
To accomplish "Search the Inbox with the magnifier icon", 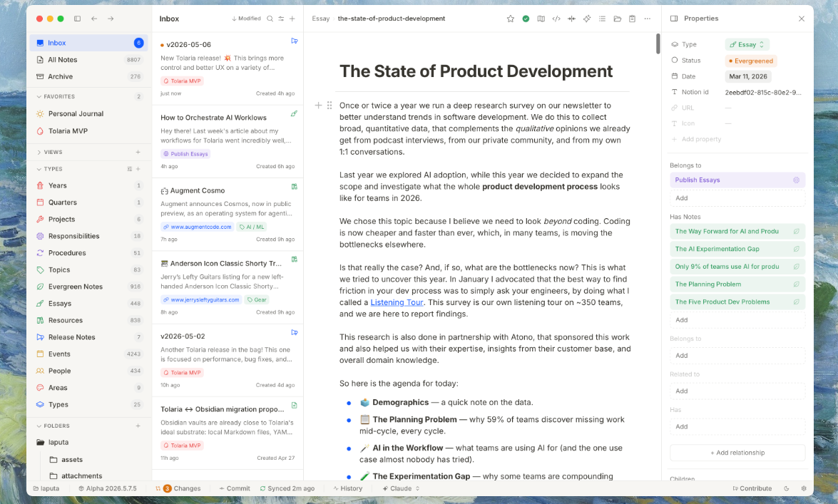I will (270, 19).
